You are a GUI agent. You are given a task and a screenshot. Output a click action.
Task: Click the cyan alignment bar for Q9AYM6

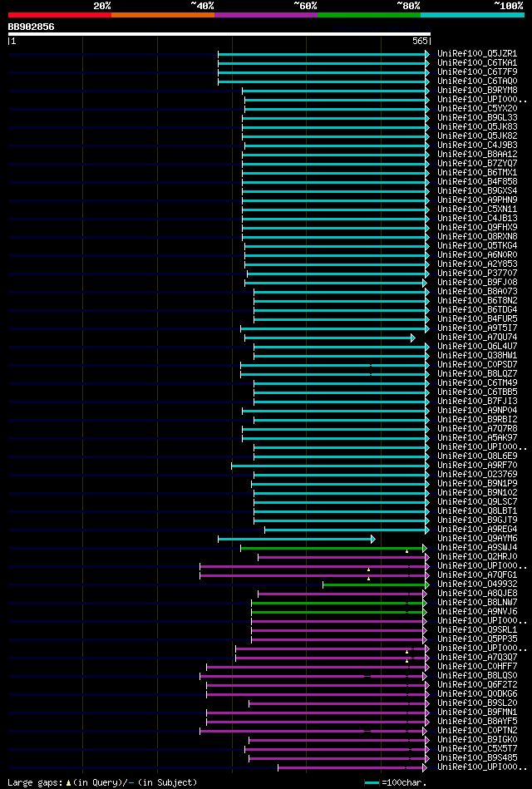pyautogui.click(x=297, y=539)
